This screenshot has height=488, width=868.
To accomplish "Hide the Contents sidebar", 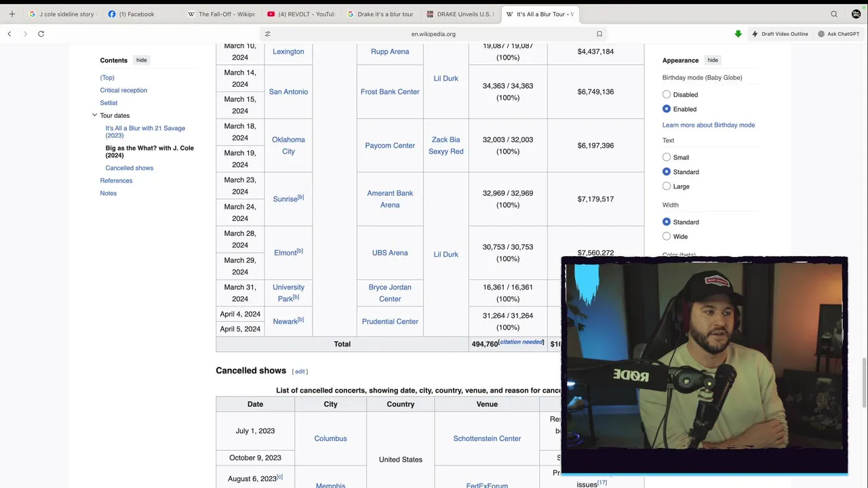I will [x=141, y=60].
